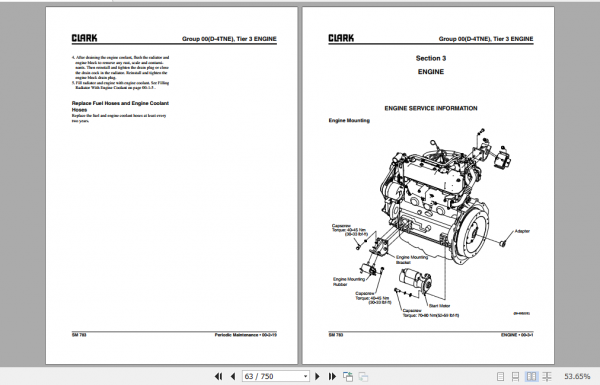The width and height of the screenshot is (600, 385).
Task: Click the CLARK logo on right page
Action: (341, 38)
